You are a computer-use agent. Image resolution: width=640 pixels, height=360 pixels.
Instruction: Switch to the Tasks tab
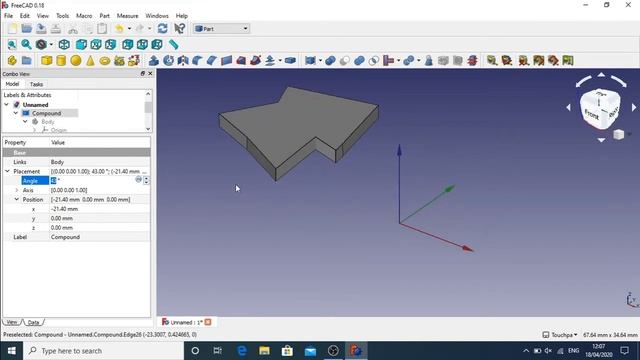coord(36,84)
